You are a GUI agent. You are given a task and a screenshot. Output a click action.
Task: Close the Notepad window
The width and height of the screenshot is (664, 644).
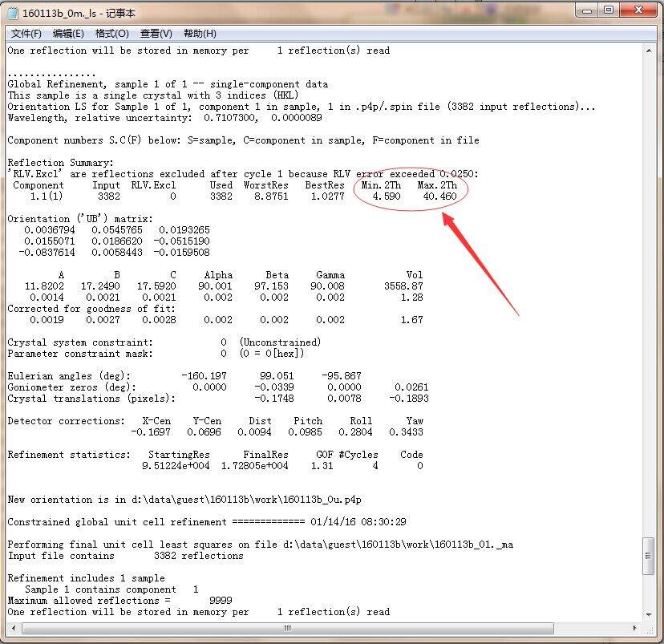(x=638, y=10)
